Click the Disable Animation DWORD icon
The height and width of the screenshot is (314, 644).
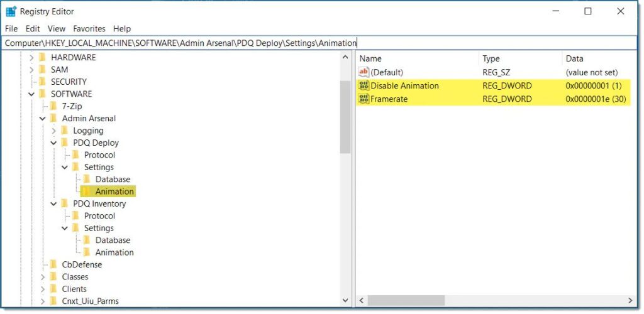pos(364,85)
